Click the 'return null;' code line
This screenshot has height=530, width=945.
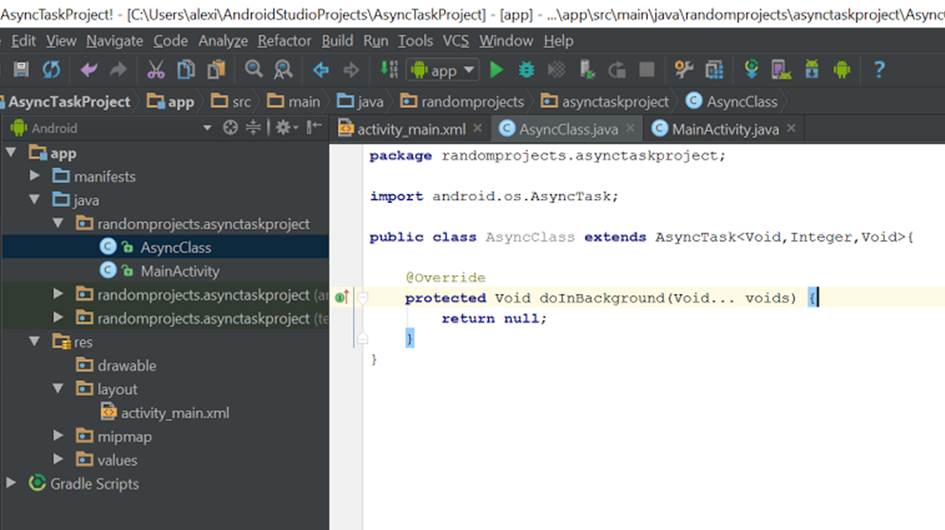point(494,318)
